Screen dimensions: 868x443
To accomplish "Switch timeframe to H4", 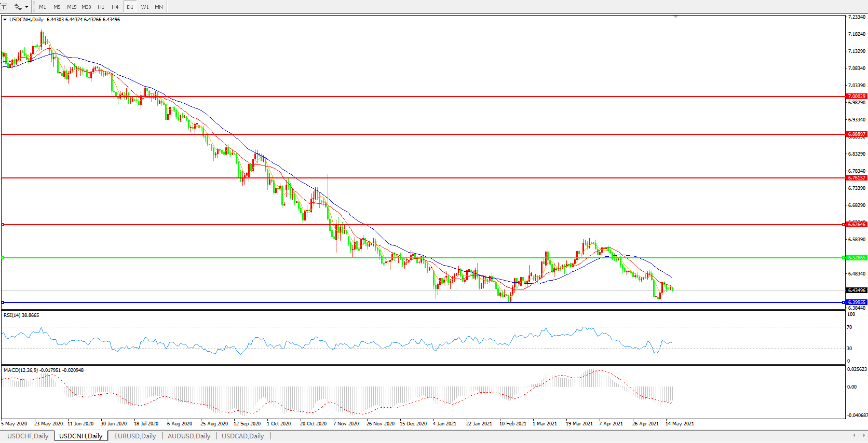I will [x=115, y=7].
